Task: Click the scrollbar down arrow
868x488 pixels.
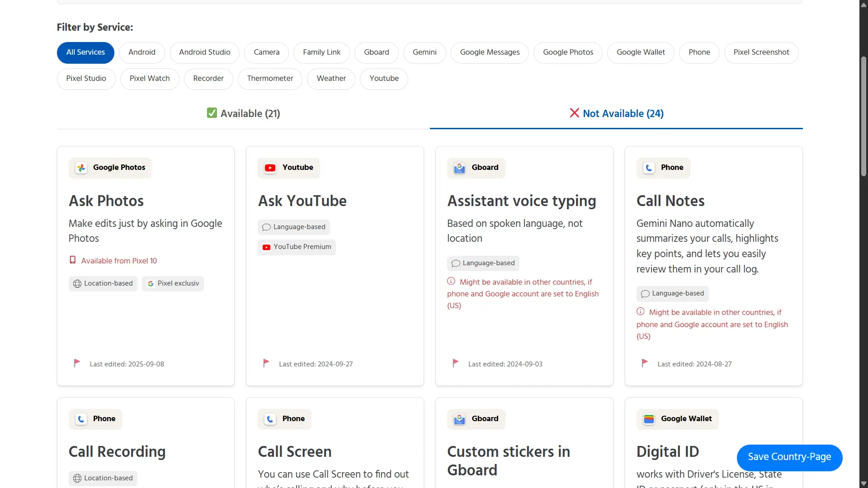Action: click(863, 483)
